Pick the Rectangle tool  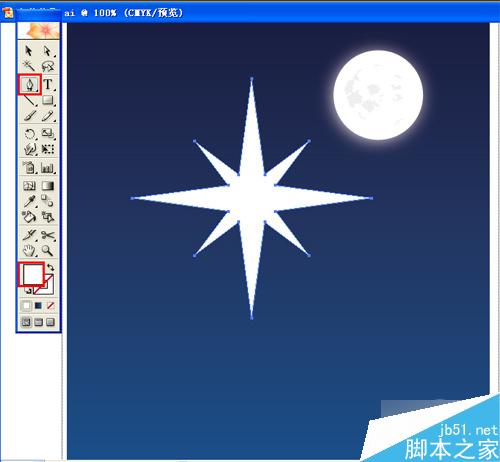point(48,100)
